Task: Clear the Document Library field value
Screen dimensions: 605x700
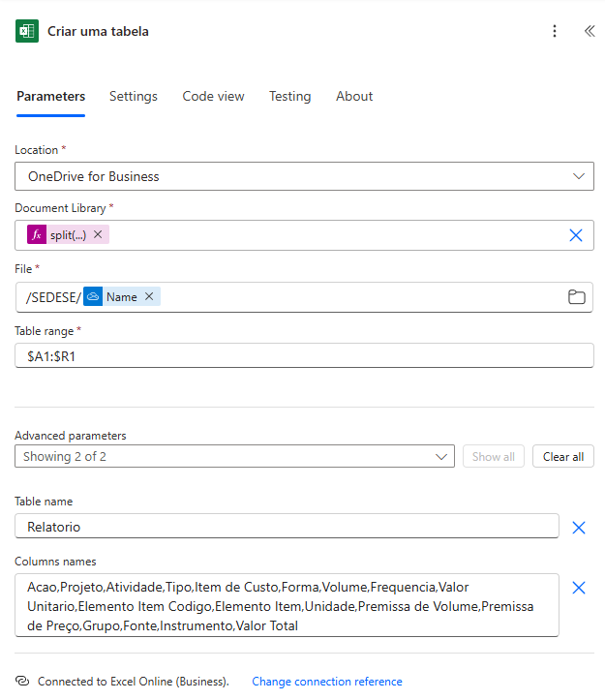Action: [575, 235]
